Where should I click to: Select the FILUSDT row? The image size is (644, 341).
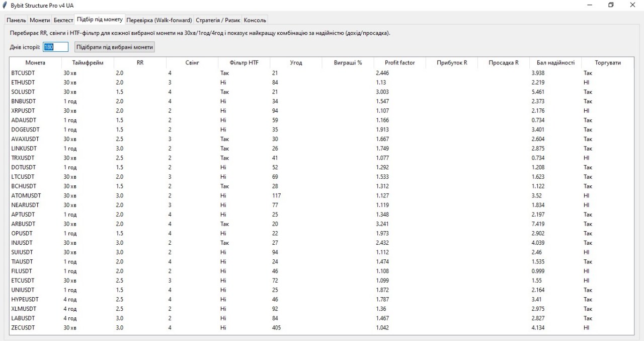pos(321,271)
